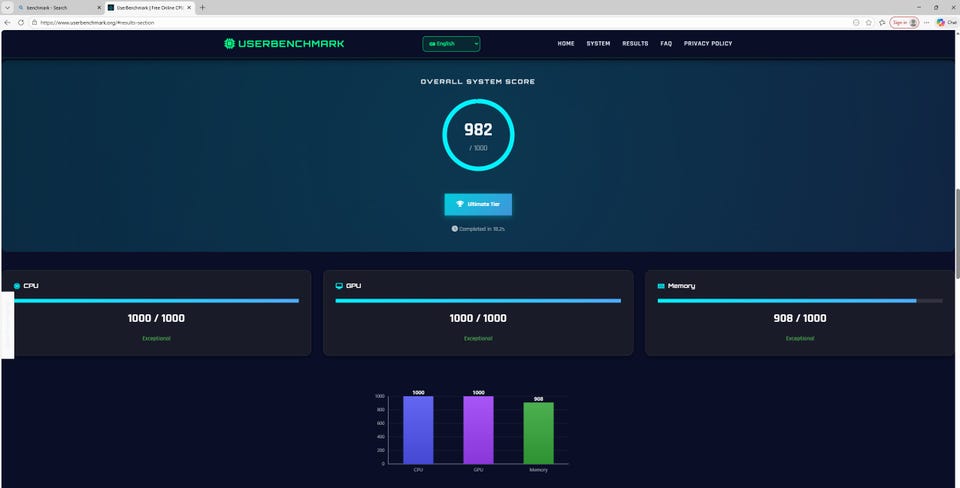Screen dimensions: 960x488
Task: Expand the English language dropdown
Action: click(451, 43)
